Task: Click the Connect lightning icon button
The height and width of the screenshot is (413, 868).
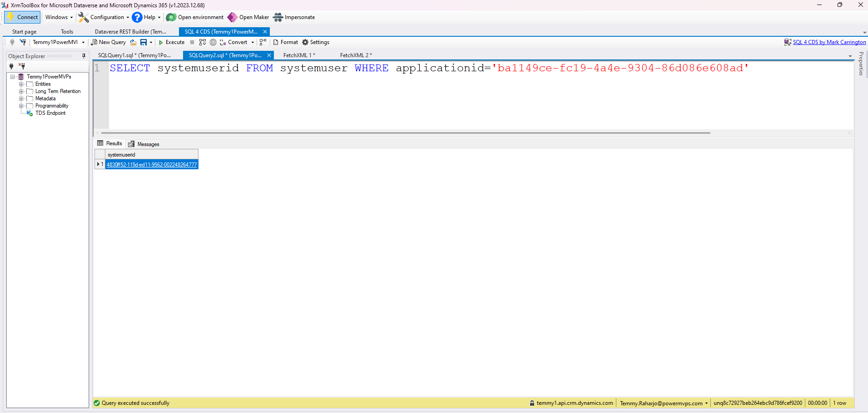Action: pos(23,17)
